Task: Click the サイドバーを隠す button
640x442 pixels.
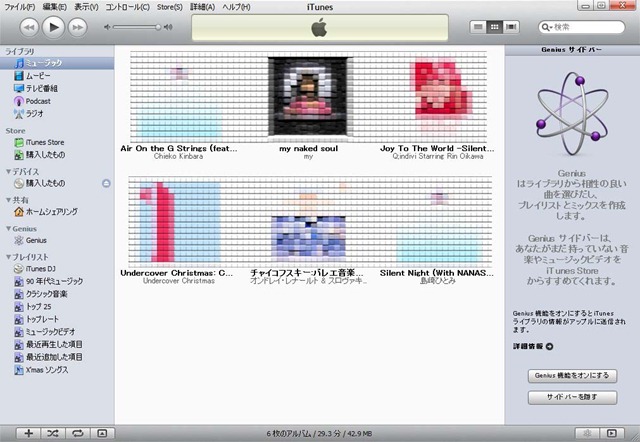Action: point(572,397)
